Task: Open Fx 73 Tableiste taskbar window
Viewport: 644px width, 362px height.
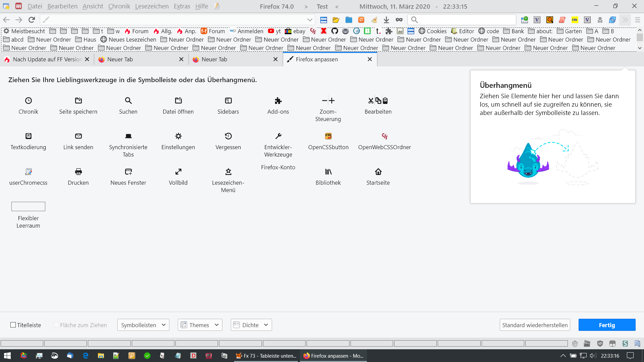Action: [266, 356]
